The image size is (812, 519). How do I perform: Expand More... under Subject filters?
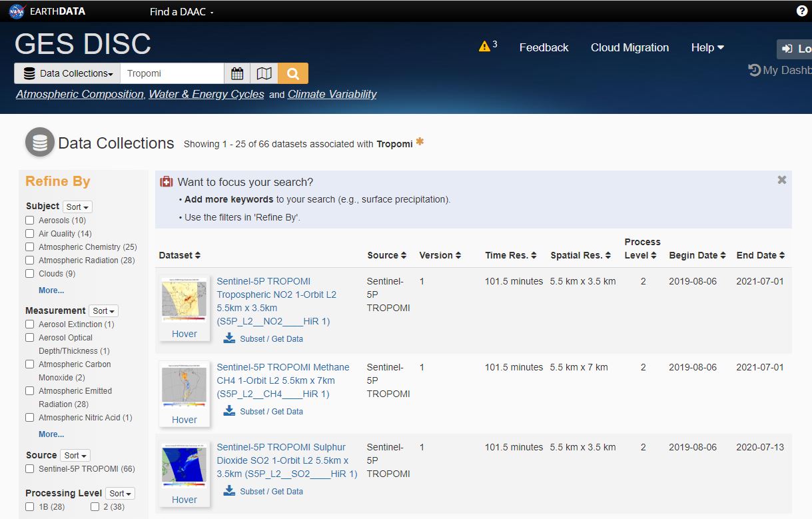[51, 290]
